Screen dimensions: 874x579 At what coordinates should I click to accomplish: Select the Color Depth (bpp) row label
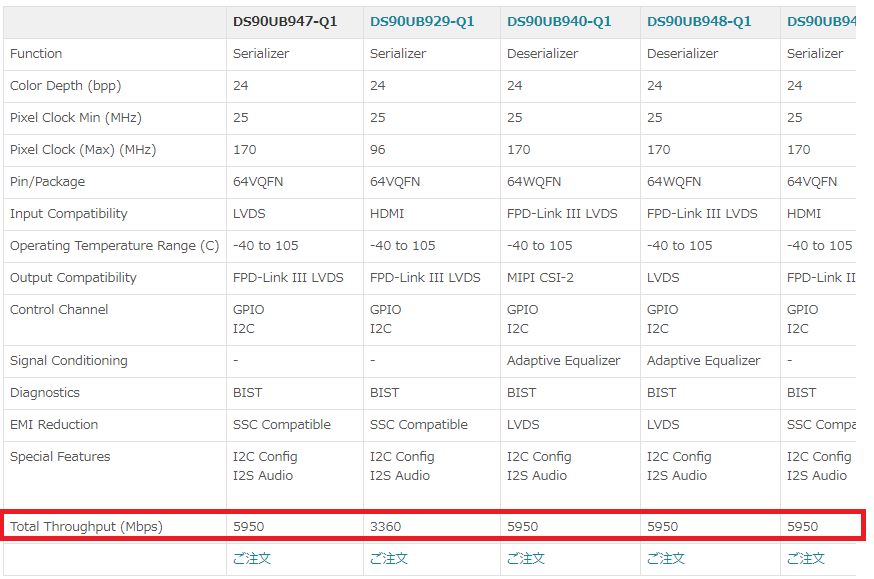pos(66,86)
